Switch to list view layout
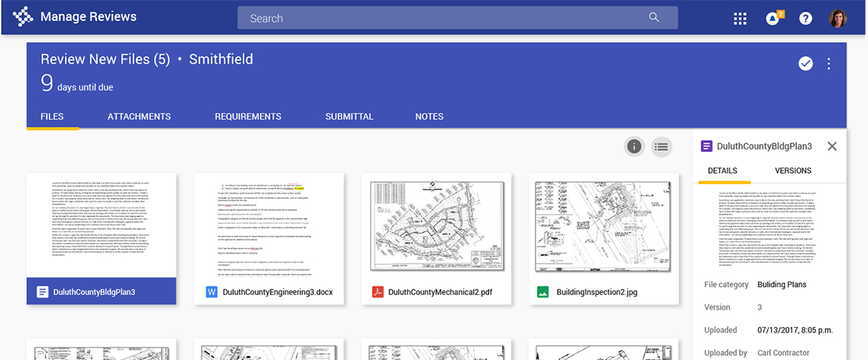 point(662,146)
